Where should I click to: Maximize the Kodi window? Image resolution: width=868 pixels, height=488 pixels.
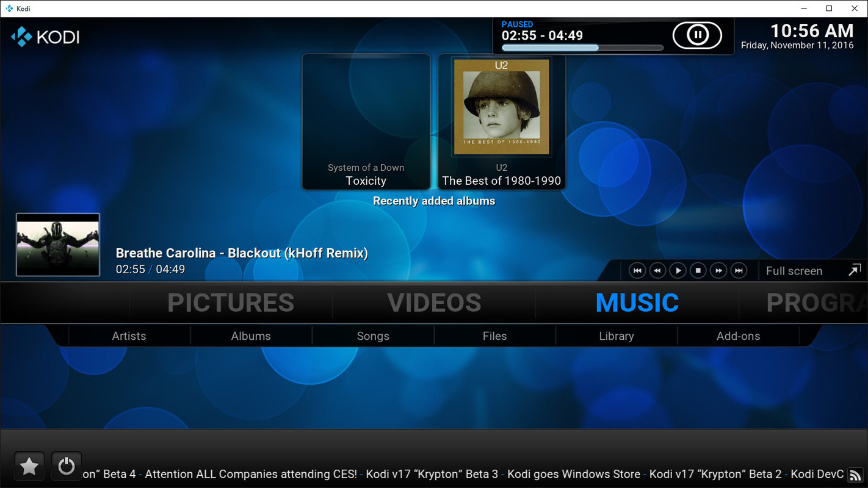coord(829,9)
